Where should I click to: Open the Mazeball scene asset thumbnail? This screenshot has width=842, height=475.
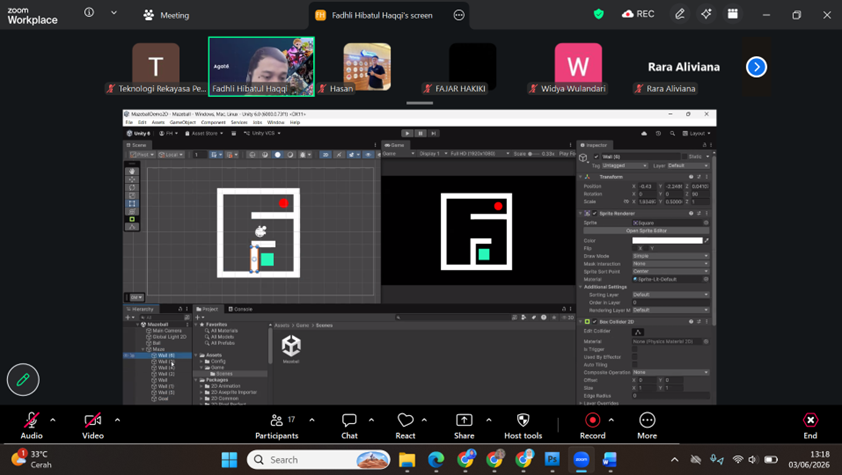coord(291,346)
